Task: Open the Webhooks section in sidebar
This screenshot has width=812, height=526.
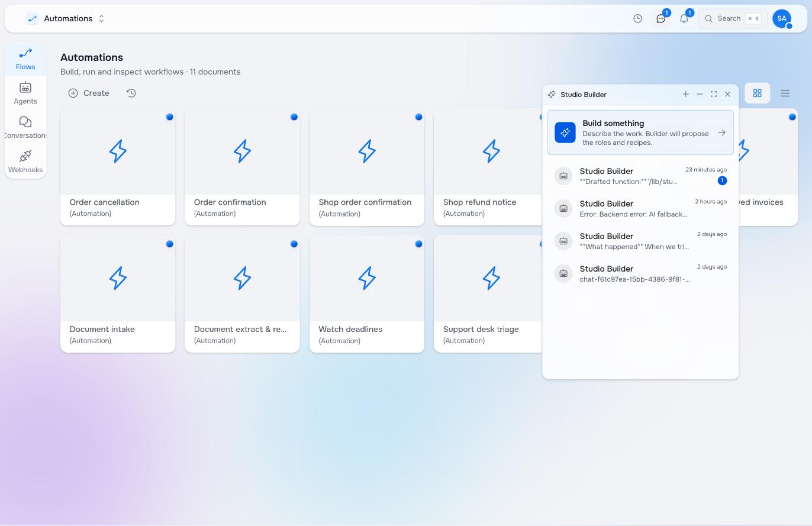Action: coord(25,162)
